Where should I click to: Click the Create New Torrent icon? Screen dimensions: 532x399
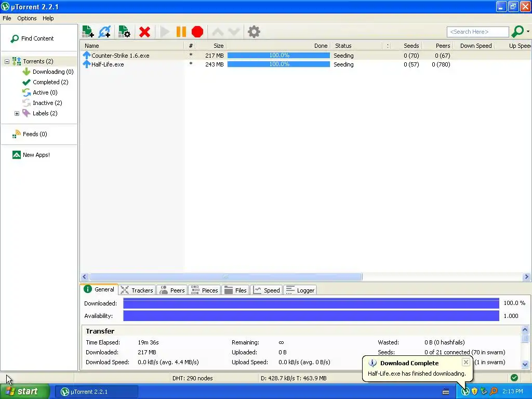tap(124, 32)
